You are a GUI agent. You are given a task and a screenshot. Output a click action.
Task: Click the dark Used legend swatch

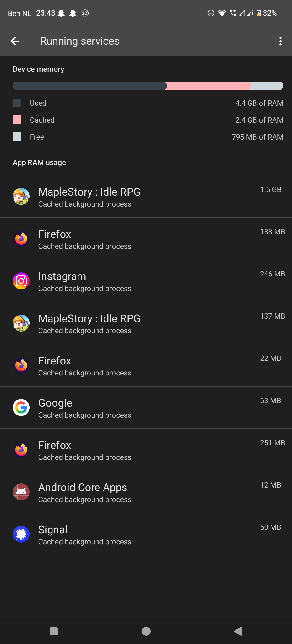tap(17, 103)
